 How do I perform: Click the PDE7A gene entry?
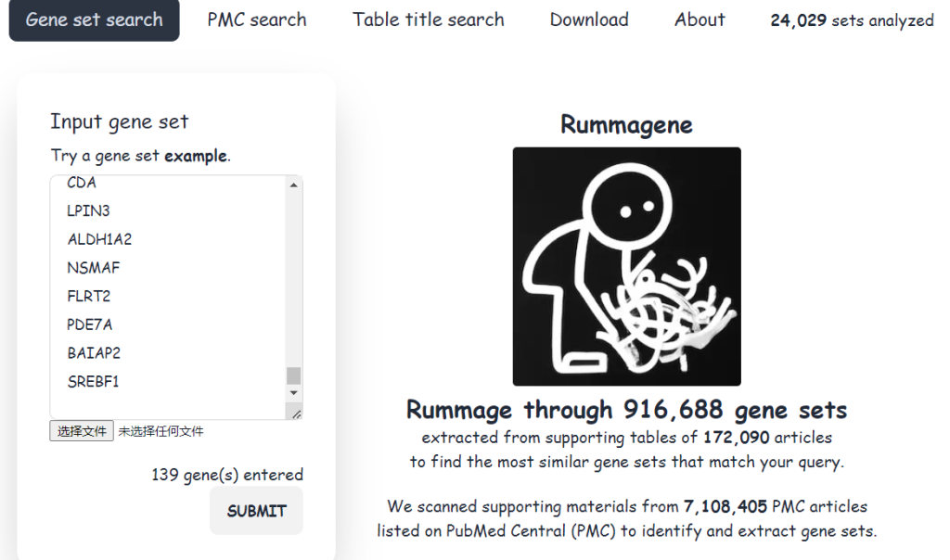point(90,325)
